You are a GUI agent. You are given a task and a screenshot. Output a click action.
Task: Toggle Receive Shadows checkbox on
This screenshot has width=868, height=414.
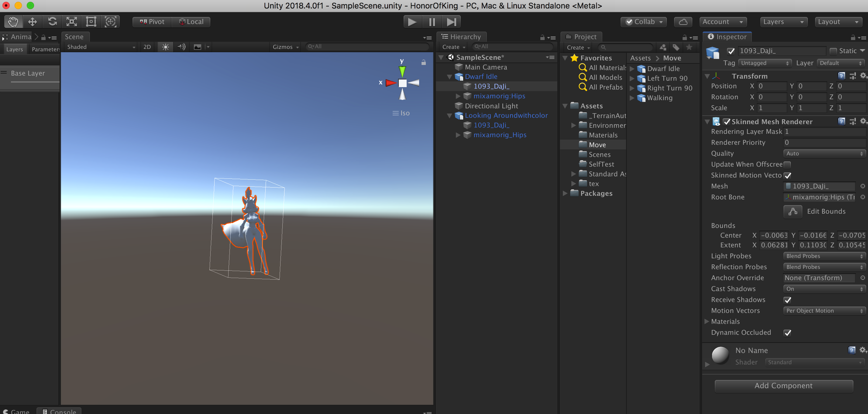[787, 300]
